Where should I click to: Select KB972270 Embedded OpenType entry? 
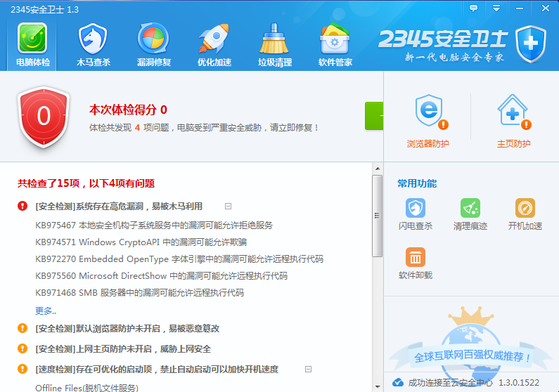179,259
